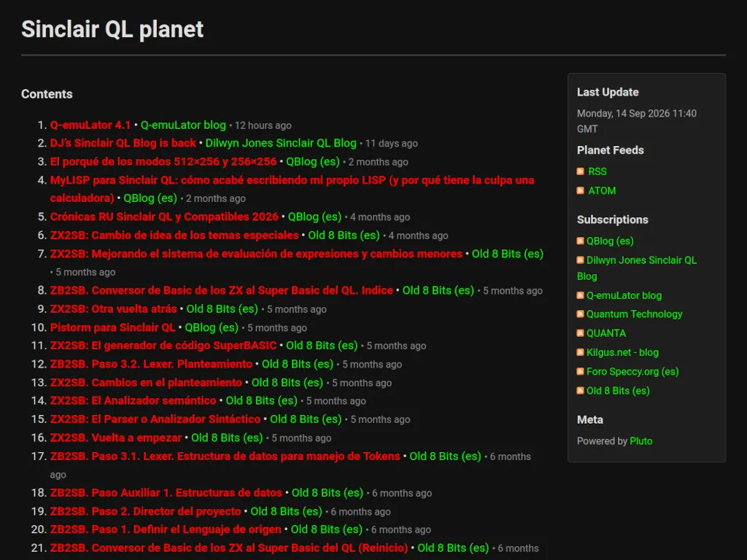Click feed icon beside Q-emuLator blog subscription

580,295
